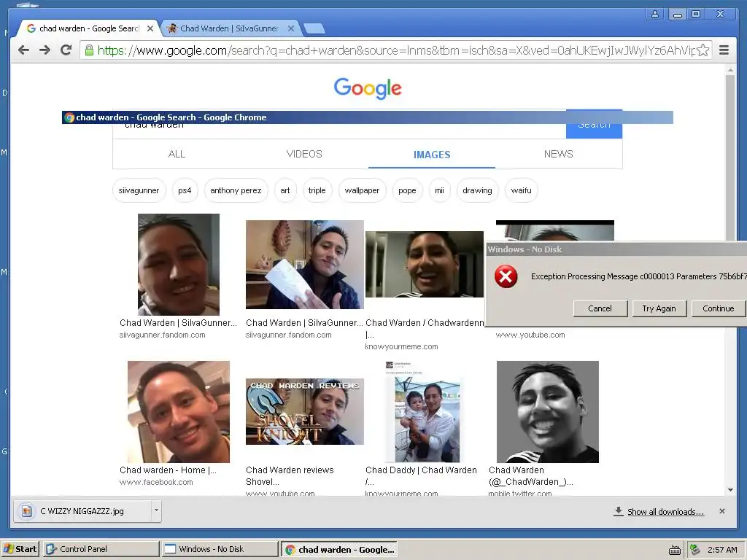Screen dimensions: 747x560
Task: Click Cancel in the No Disk dialog
Action: pos(600,308)
